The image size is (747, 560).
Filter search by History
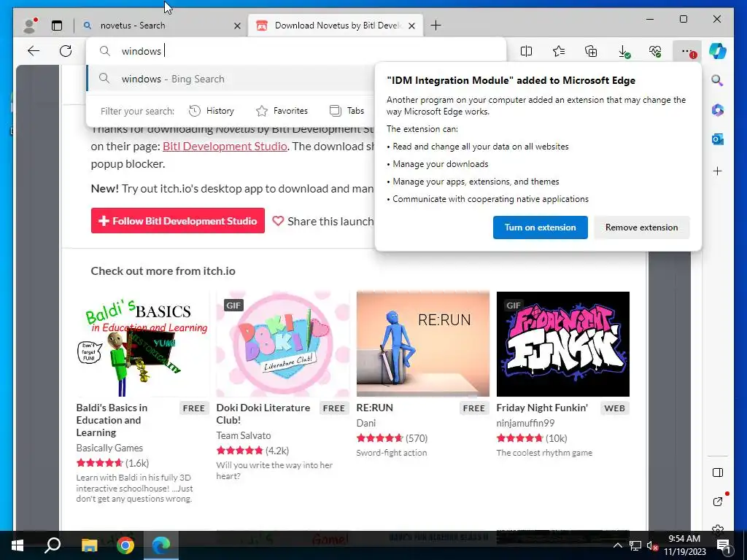(212, 111)
